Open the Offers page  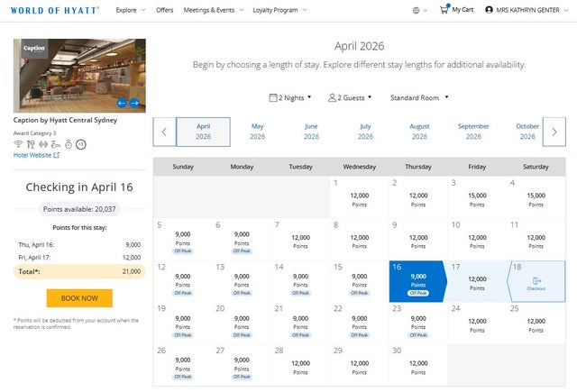click(164, 10)
